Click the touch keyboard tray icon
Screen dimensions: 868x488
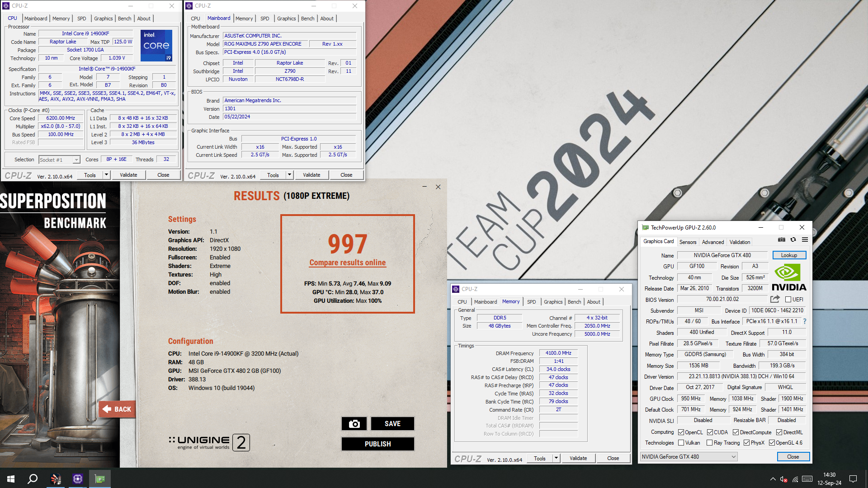(807, 479)
